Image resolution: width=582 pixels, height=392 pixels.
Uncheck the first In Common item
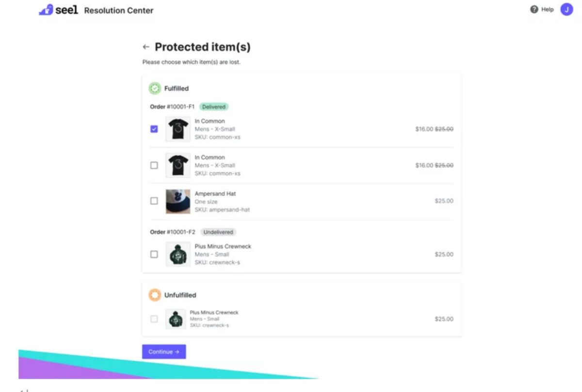pyautogui.click(x=154, y=129)
